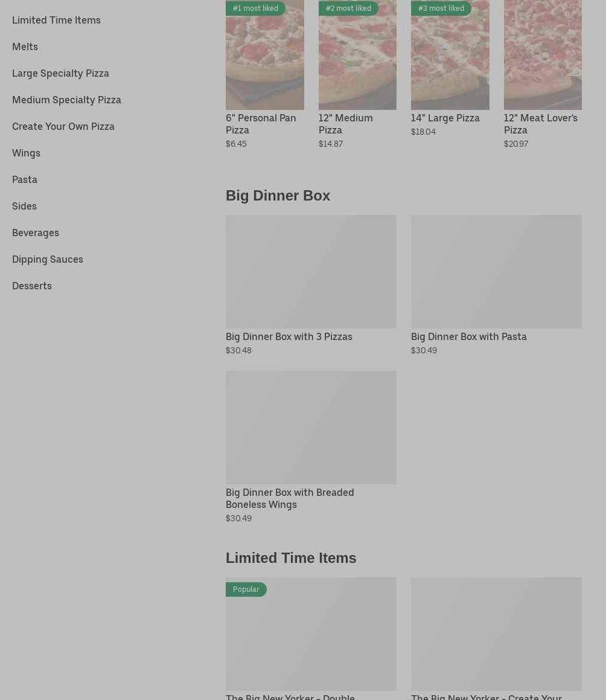Go to Beverages in sidebar
This screenshot has height=700, width=606.
click(x=36, y=233)
